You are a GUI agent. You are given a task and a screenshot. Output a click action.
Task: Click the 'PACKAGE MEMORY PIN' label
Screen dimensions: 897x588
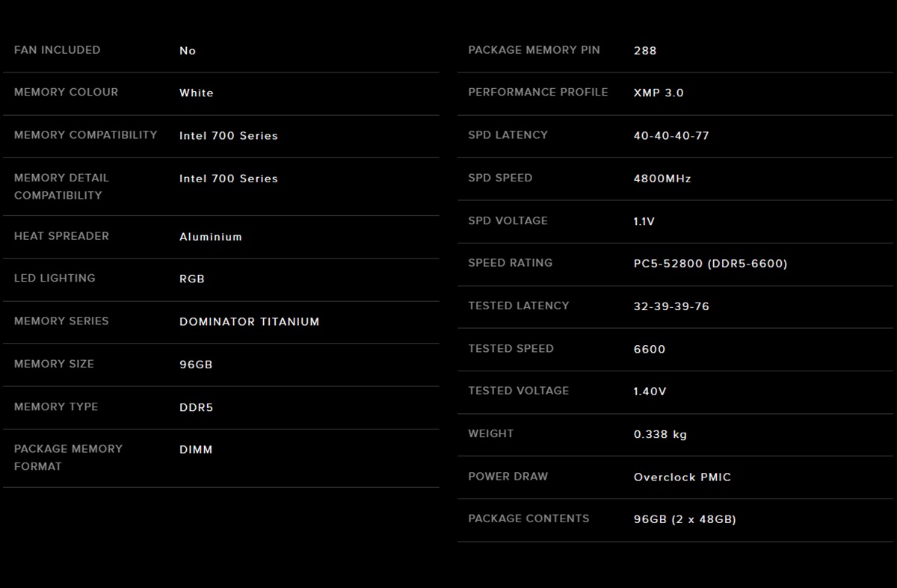(534, 50)
